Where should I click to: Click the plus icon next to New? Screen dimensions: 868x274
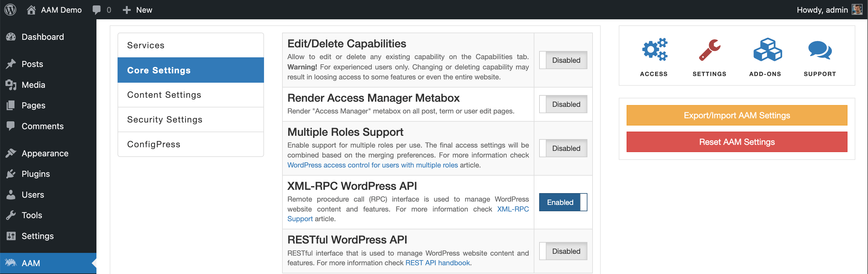coord(127,10)
